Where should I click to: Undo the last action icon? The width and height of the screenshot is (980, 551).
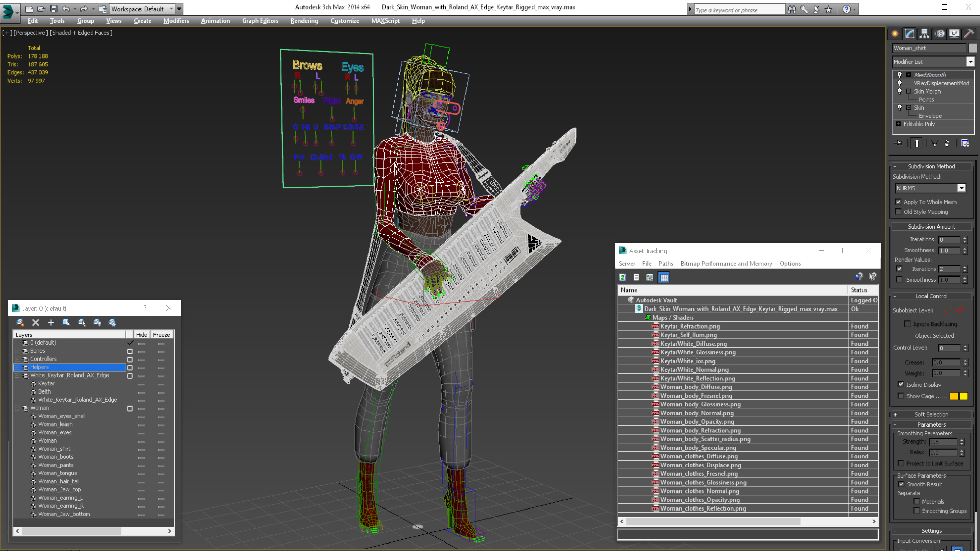point(66,9)
